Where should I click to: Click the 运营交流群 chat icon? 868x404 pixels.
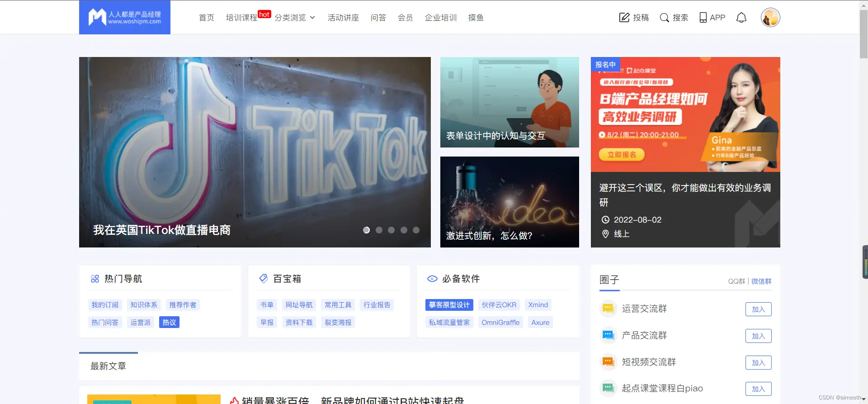coord(608,309)
